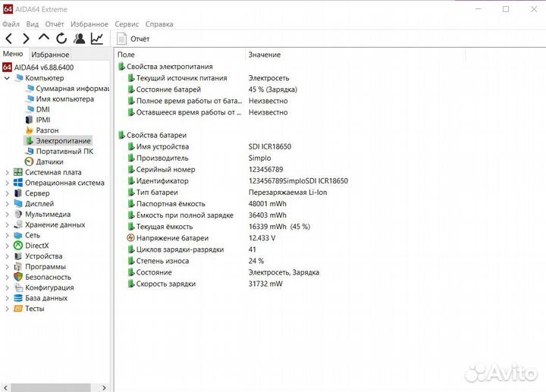Image resolution: width=546 pixels, height=392 pixels.
Task: Maximize the AIDA64 Extreme window
Action: [x=506, y=9]
